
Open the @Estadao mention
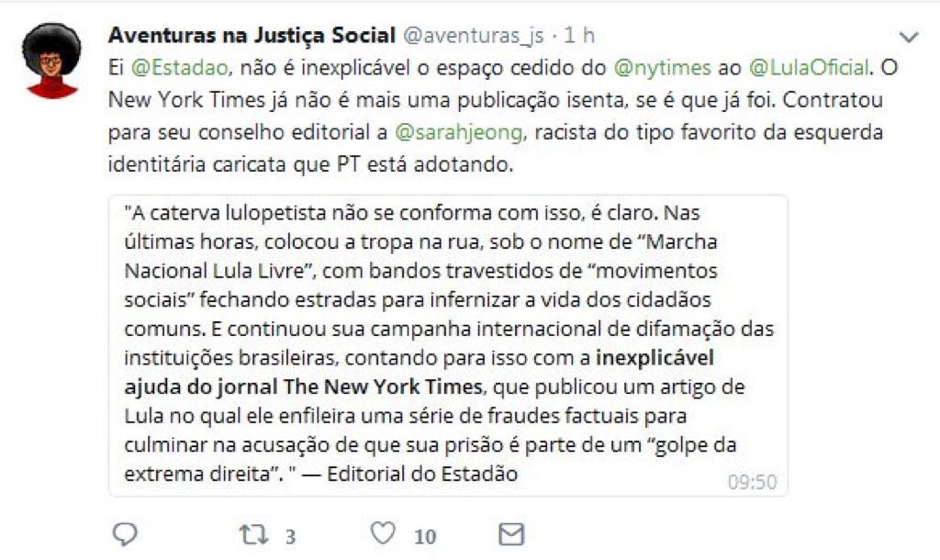[x=179, y=68]
